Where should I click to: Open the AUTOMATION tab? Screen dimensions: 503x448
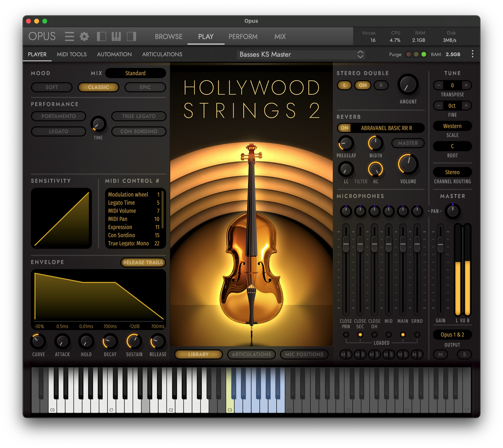pos(114,54)
